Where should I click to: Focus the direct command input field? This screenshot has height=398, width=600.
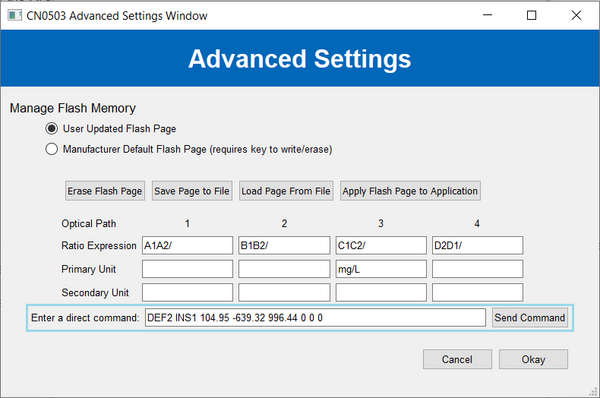click(315, 318)
